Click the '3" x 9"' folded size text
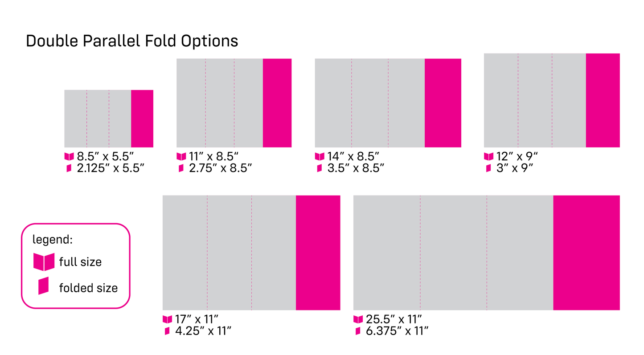 click(x=515, y=168)
